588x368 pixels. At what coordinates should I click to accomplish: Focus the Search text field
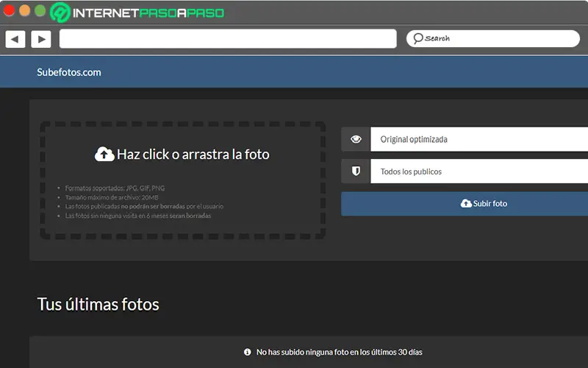492,39
